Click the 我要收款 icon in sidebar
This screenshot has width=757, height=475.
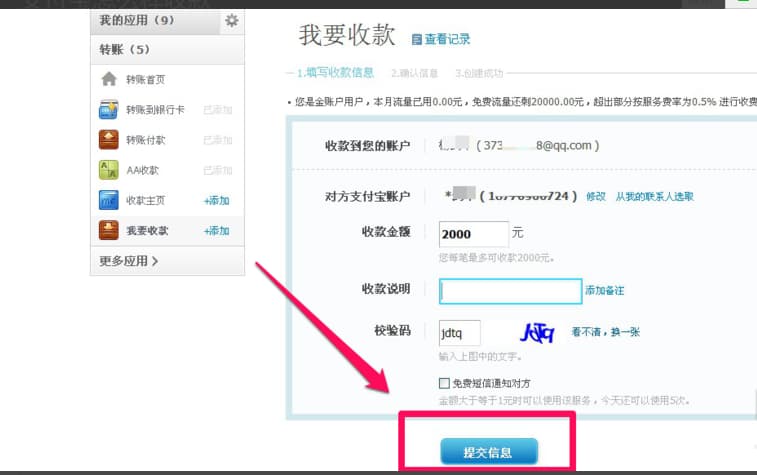[109, 230]
